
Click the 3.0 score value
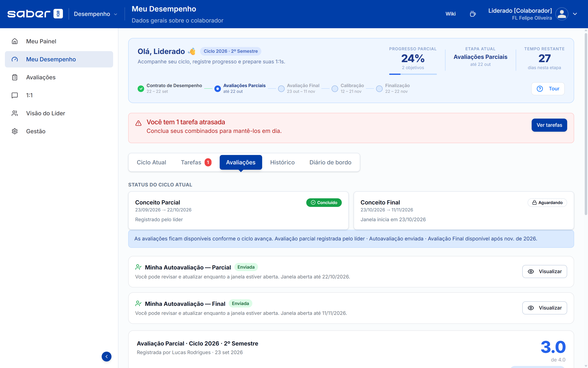[x=553, y=347]
